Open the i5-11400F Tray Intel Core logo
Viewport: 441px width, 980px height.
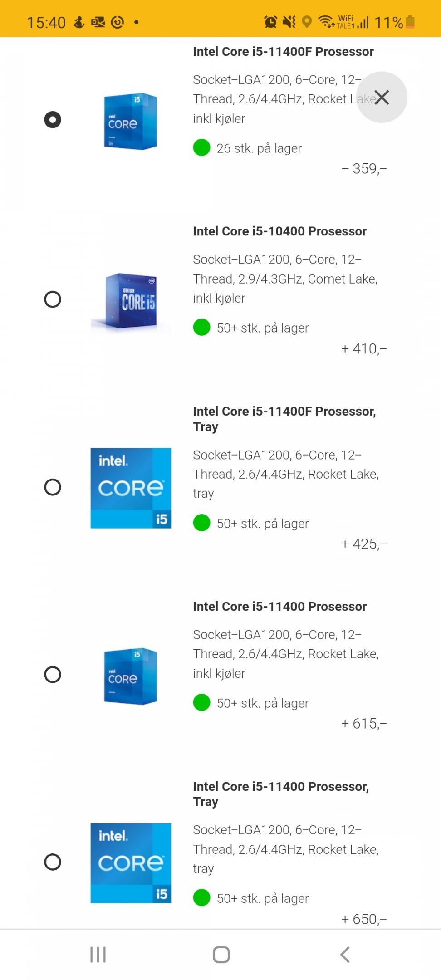131,488
